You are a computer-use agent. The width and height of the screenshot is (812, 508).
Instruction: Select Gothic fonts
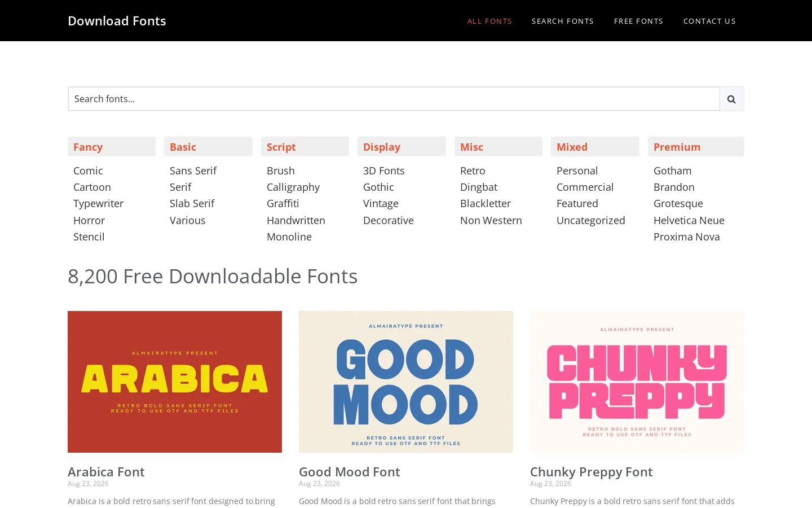tap(378, 187)
